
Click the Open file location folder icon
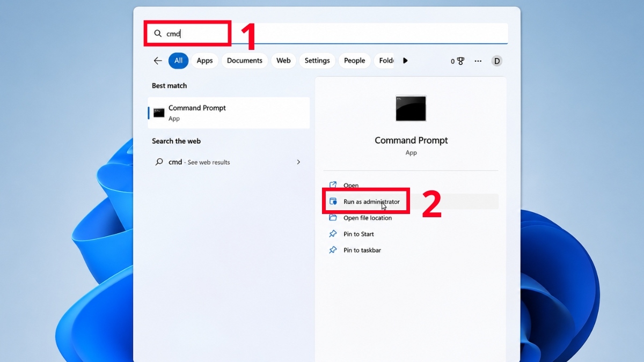coord(333,218)
